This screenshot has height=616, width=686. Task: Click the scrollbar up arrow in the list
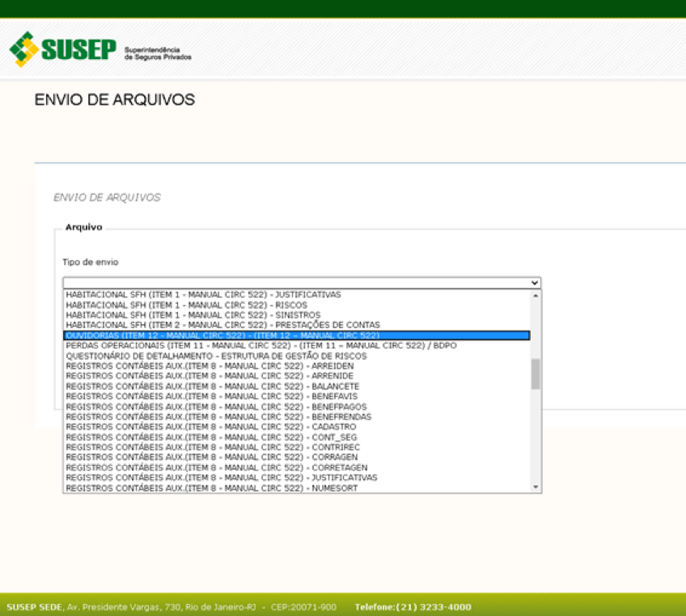(x=535, y=295)
